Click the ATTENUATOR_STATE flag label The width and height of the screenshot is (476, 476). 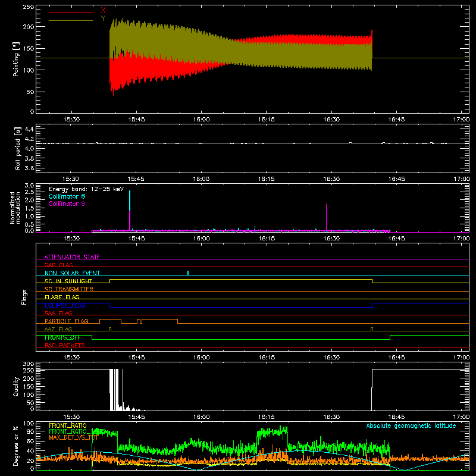tap(72, 257)
